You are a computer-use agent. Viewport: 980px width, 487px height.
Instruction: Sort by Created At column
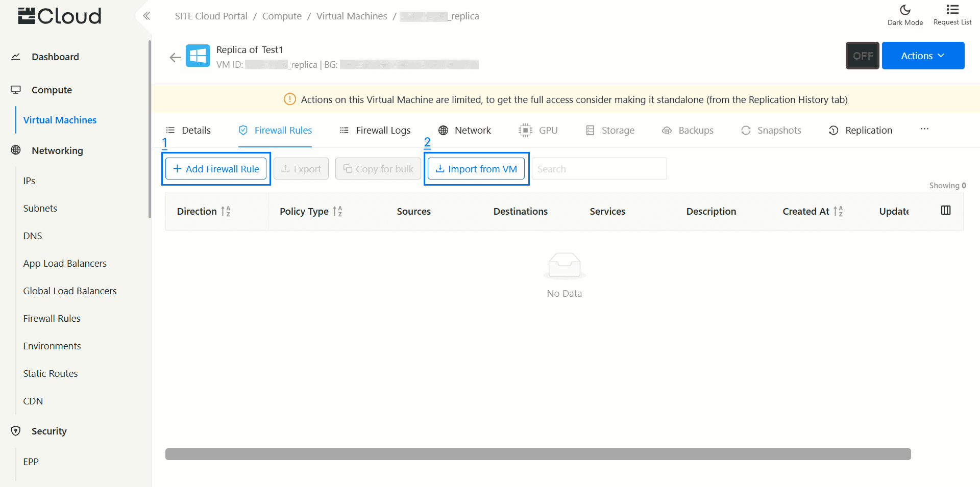pyautogui.click(x=838, y=211)
